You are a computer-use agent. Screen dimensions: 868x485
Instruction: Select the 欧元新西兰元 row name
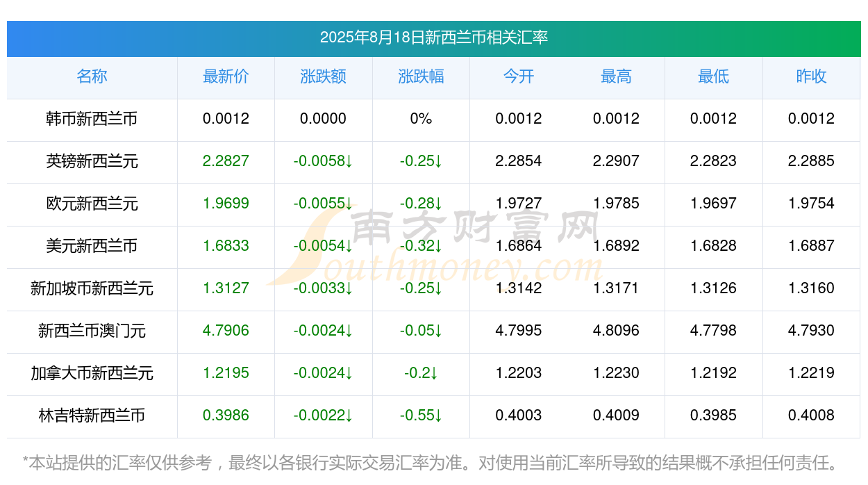[92, 204]
